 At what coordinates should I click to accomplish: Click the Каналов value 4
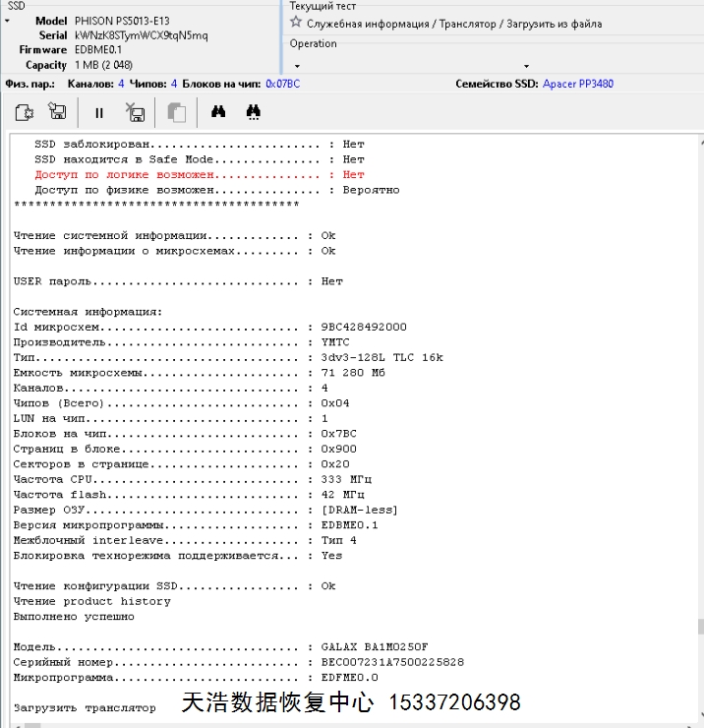click(121, 84)
